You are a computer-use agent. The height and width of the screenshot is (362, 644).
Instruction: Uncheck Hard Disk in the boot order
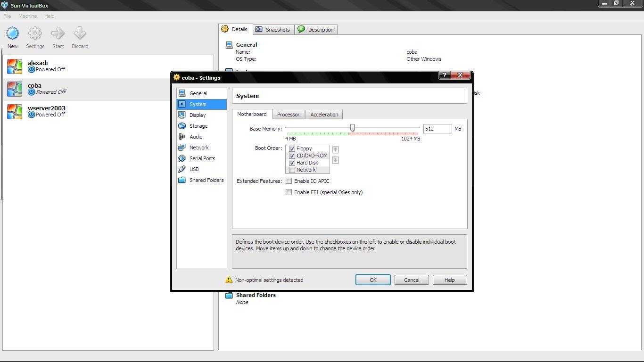tap(292, 163)
